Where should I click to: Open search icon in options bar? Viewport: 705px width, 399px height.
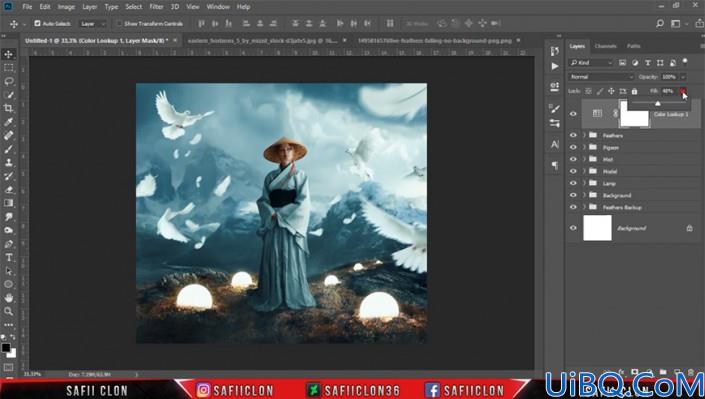(x=660, y=23)
